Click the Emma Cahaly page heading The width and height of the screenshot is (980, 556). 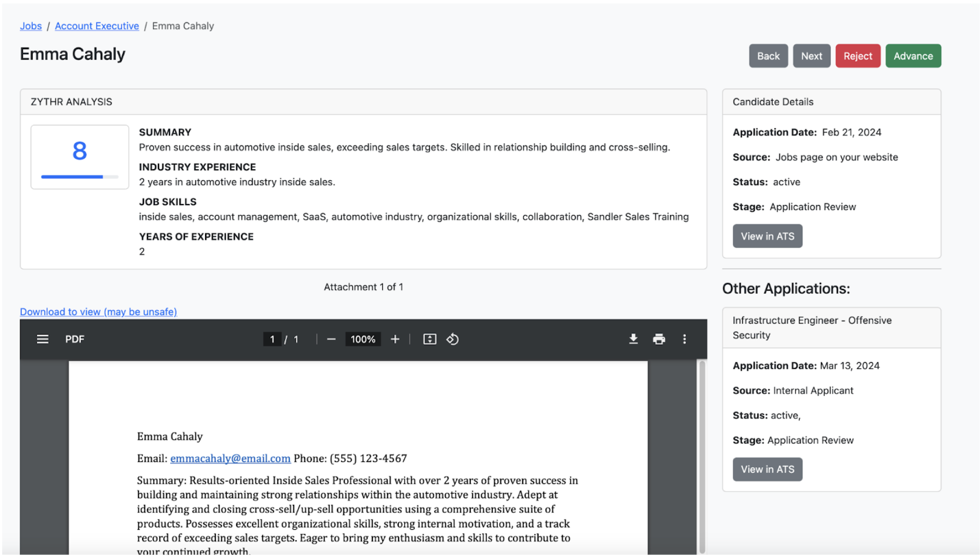point(73,54)
